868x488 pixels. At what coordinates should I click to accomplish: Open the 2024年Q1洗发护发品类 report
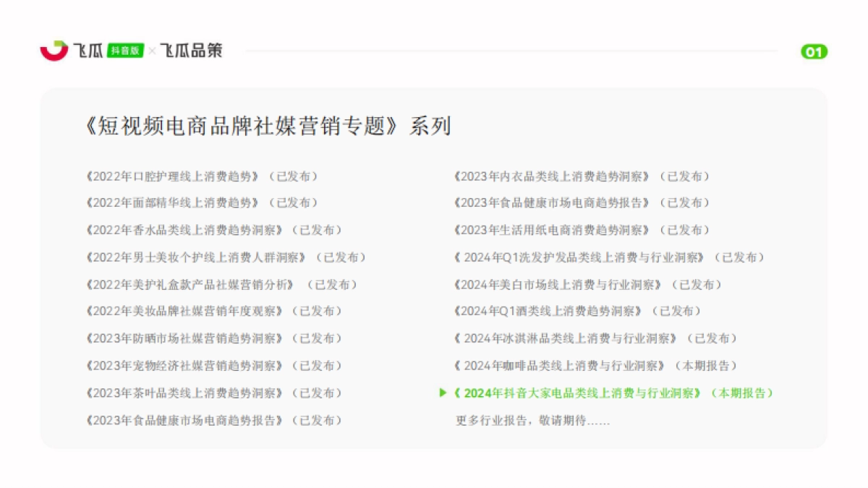pyautogui.click(x=579, y=257)
